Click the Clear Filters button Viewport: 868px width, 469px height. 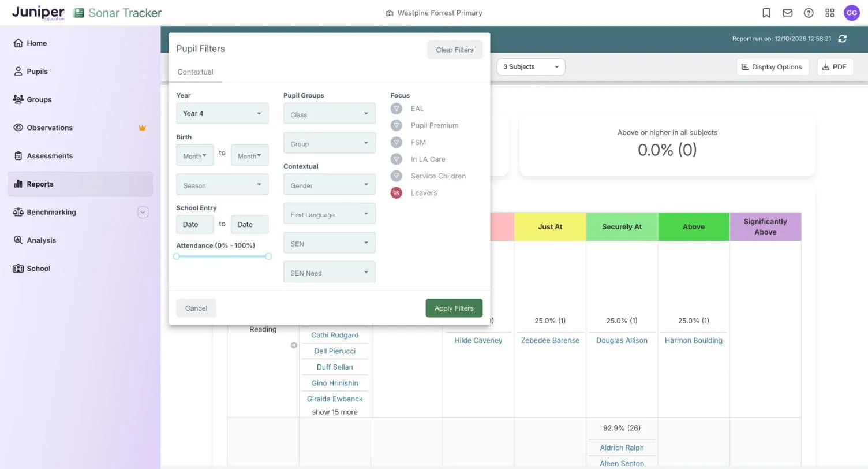coord(455,50)
